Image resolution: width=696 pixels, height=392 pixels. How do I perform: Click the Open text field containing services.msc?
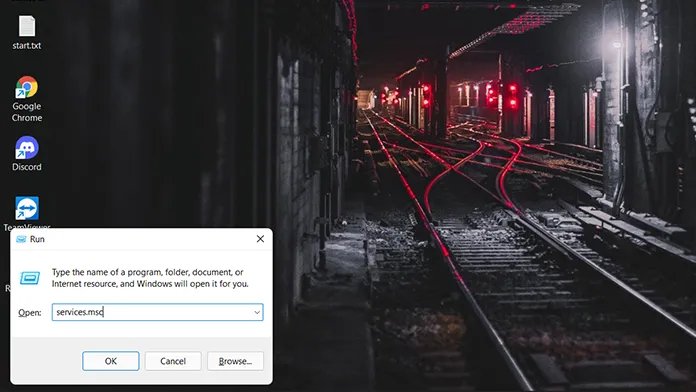tap(157, 312)
